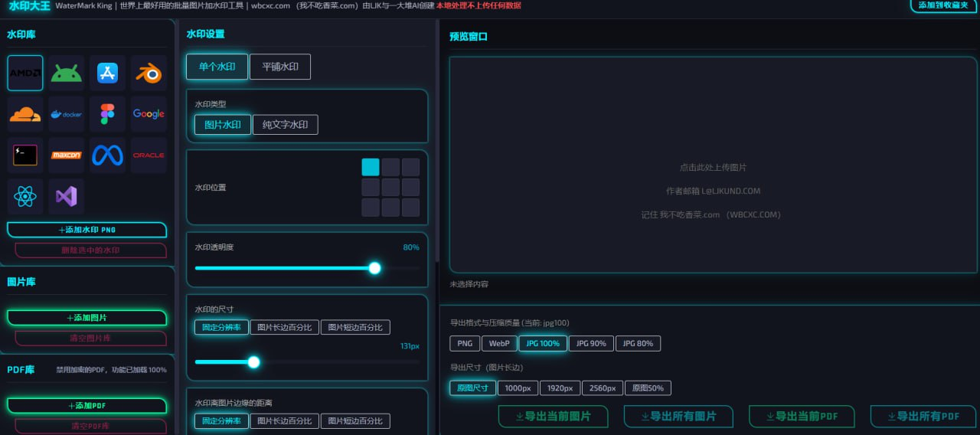Image resolution: width=980 pixels, height=435 pixels.
Task: Select the Figma logo watermark
Action: pos(107,114)
